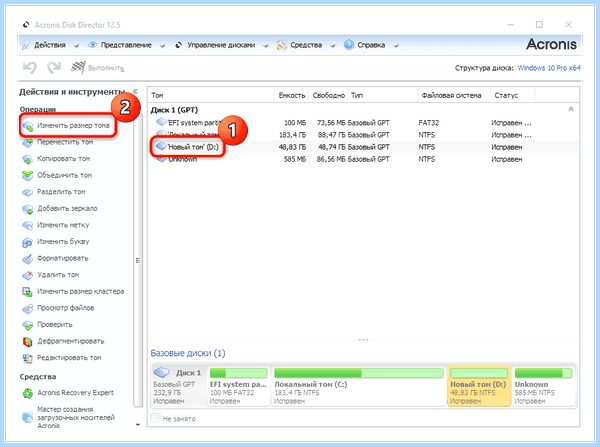The height and width of the screenshot is (447, 600).
Task: Select Локальный том (C:) block in disk map
Action: coord(359,386)
